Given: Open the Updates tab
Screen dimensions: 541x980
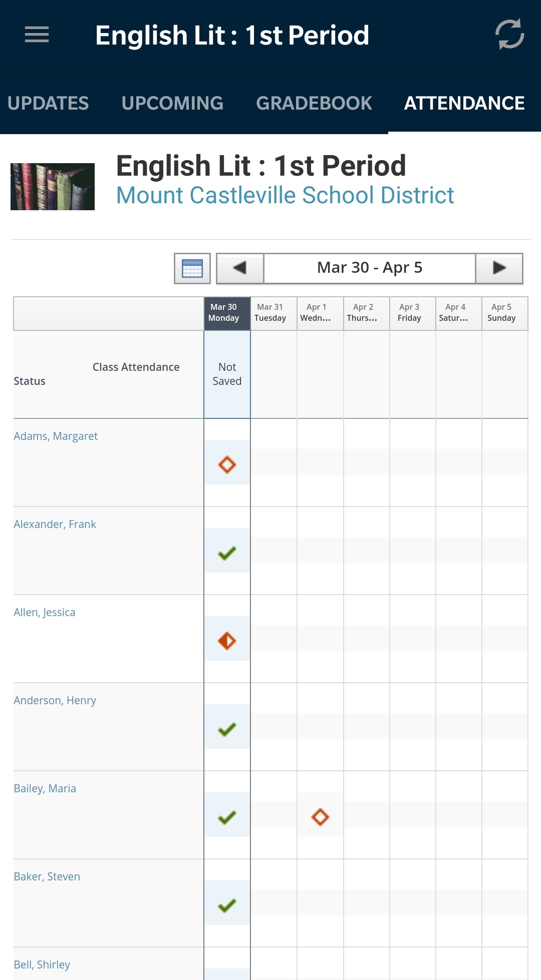Looking at the screenshot, I should point(48,103).
